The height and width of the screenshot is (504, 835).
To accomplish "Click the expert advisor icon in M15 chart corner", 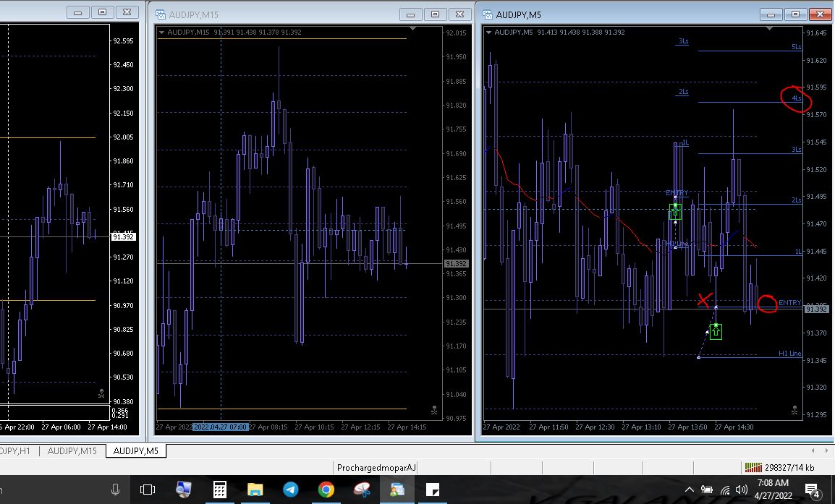I will coord(433,411).
